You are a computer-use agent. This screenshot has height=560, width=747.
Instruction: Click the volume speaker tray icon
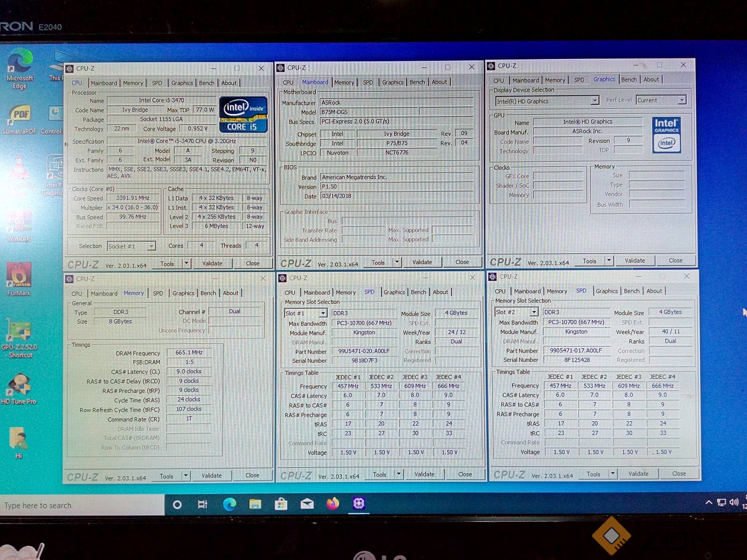pyautogui.click(x=733, y=502)
